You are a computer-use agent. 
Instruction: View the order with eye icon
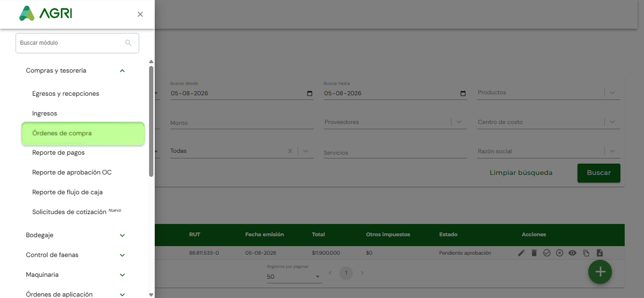(572, 253)
